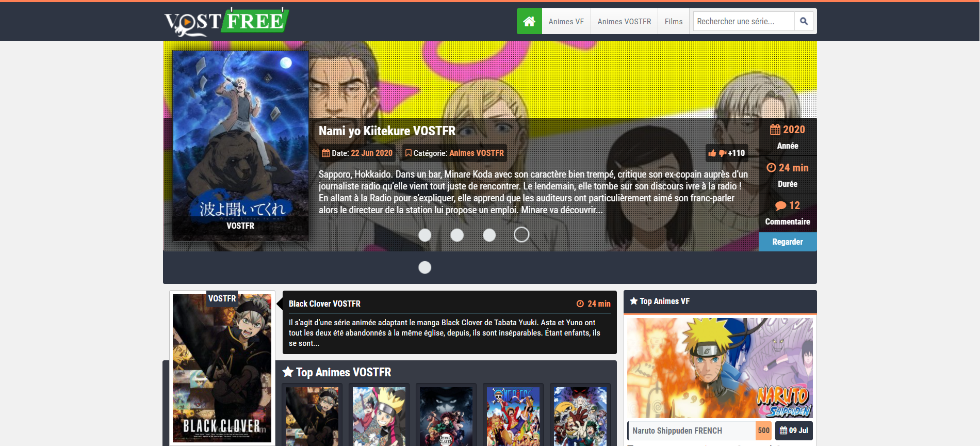Image resolution: width=980 pixels, height=446 pixels.
Task: Select the third slider dot
Action: pyautogui.click(x=489, y=235)
